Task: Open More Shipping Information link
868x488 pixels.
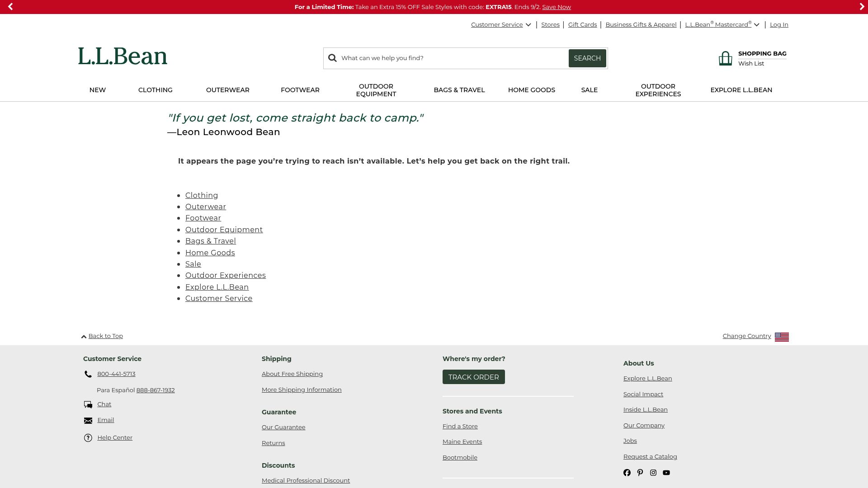Action: point(302,390)
